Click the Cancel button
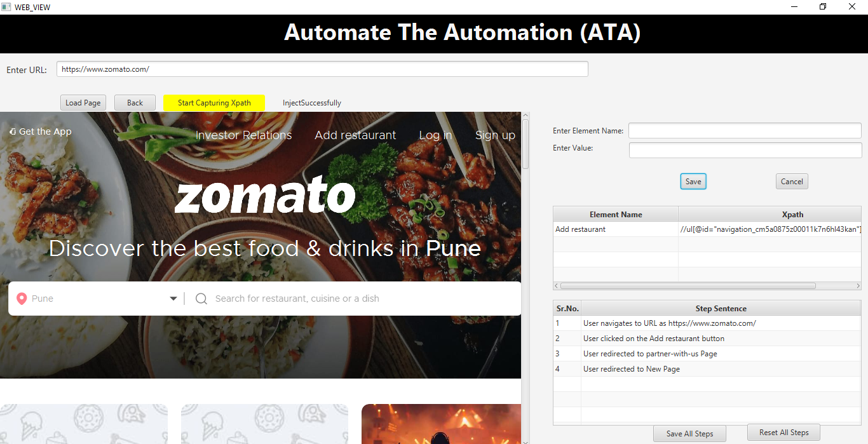Viewport: 868px width, 444px height. click(x=792, y=181)
